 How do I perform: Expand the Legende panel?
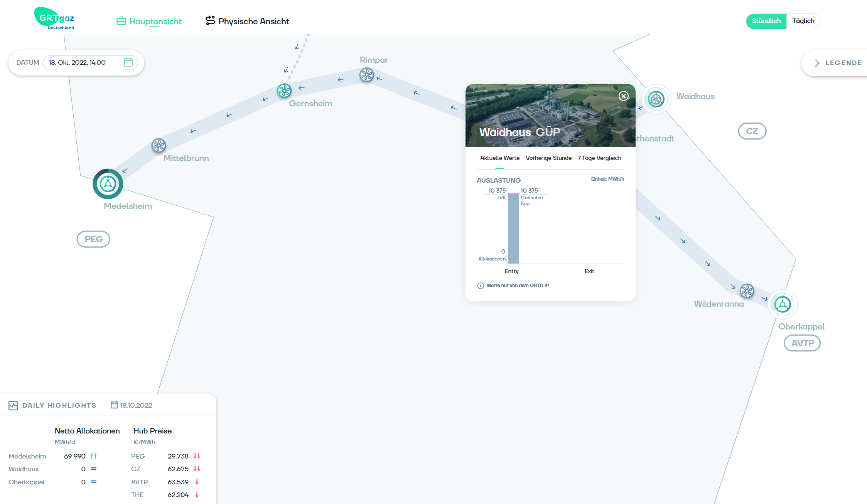838,63
